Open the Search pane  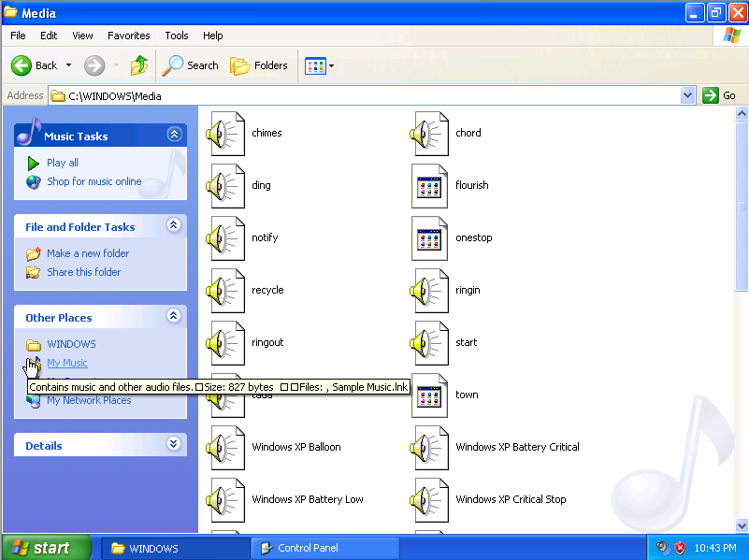[x=190, y=65]
